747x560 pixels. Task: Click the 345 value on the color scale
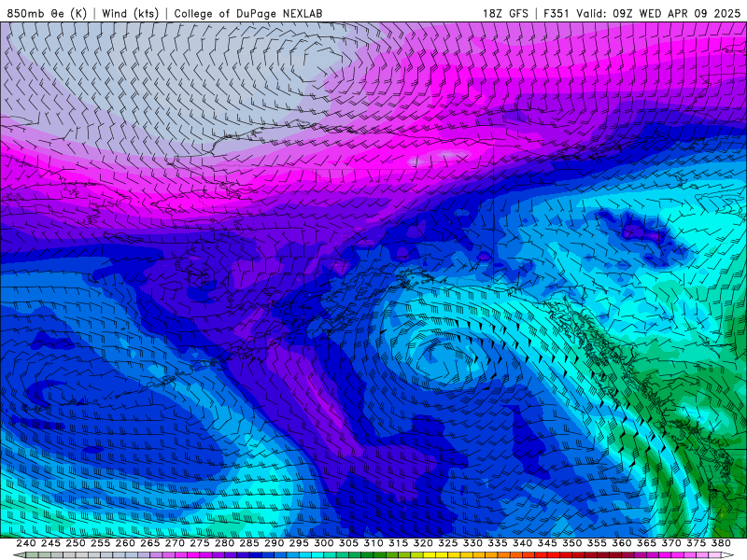click(547, 543)
